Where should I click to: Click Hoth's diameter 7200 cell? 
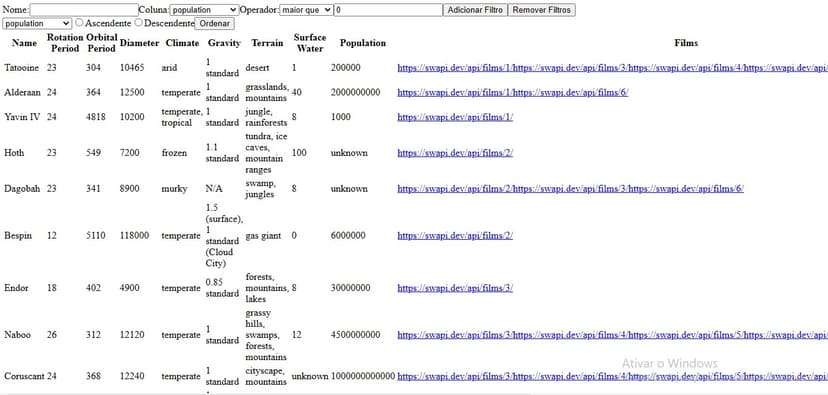(129, 153)
